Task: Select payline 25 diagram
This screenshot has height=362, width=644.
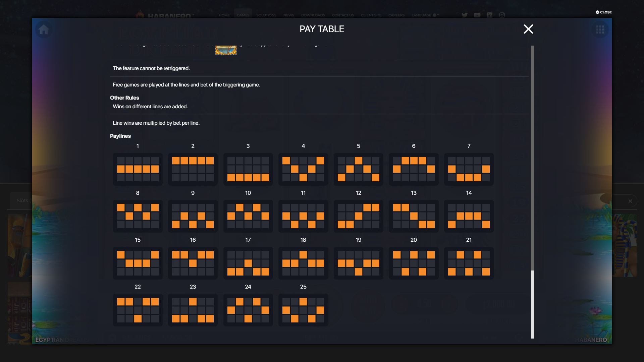Action: (x=303, y=310)
